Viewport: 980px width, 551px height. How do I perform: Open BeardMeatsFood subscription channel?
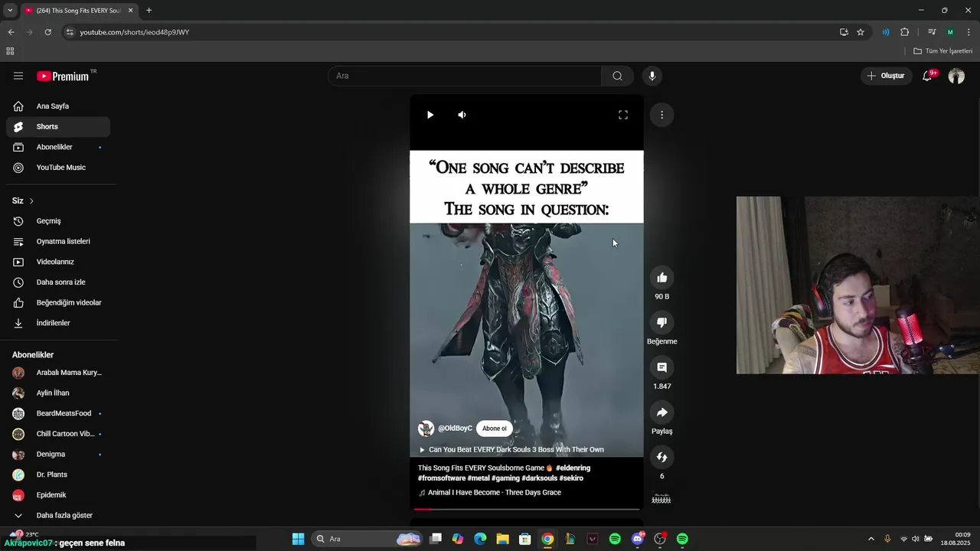click(x=58, y=413)
